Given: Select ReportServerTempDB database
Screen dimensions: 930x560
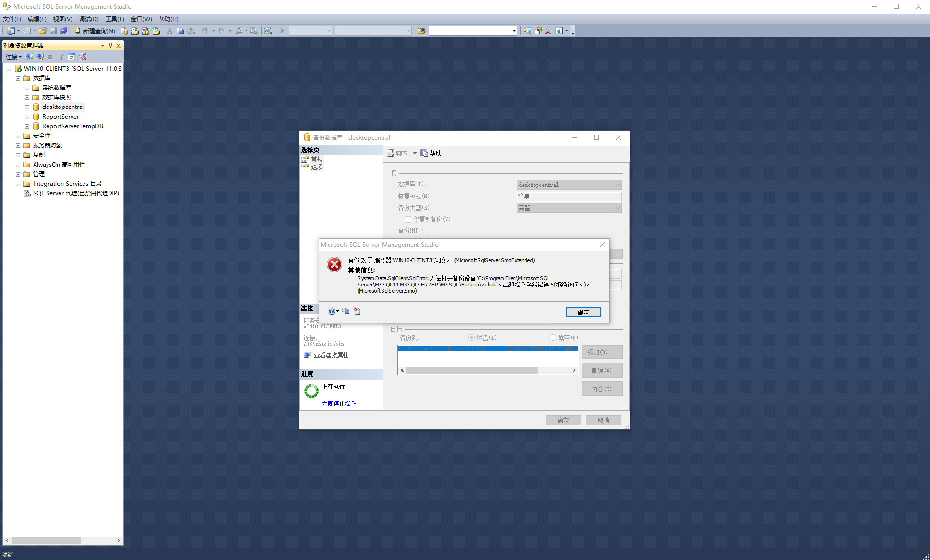Looking at the screenshot, I should (72, 126).
